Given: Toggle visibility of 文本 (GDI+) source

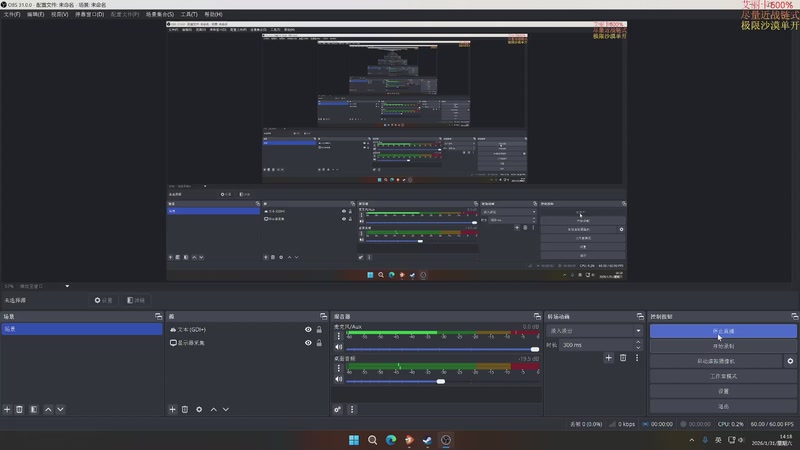Looking at the screenshot, I should pos(308,330).
